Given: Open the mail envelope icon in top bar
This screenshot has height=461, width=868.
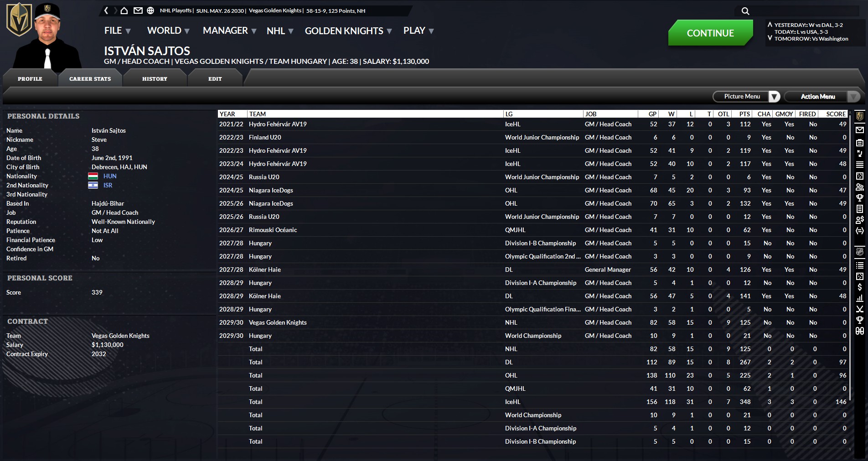Looking at the screenshot, I should click(x=138, y=10).
